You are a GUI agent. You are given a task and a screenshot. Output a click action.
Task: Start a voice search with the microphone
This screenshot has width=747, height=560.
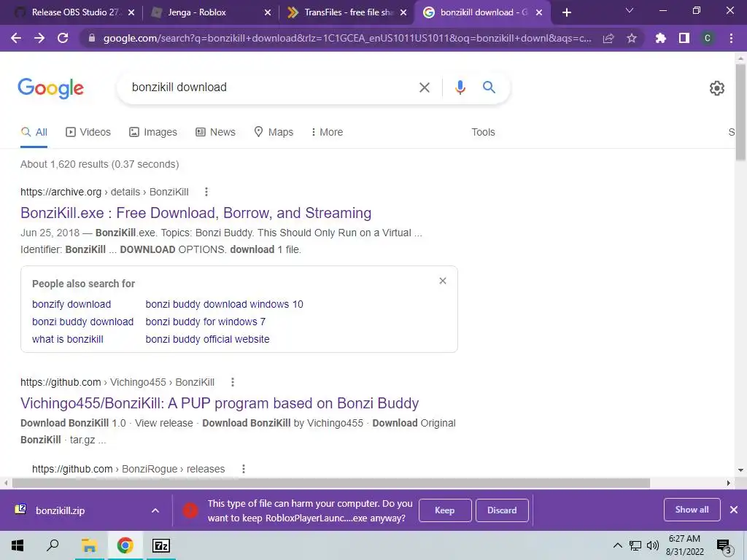click(x=460, y=87)
